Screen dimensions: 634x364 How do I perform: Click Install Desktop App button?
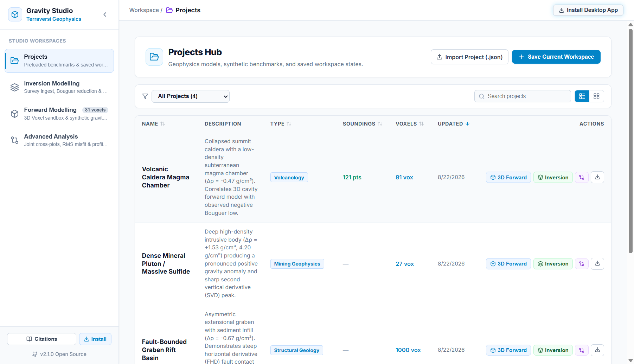[x=588, y=10]
